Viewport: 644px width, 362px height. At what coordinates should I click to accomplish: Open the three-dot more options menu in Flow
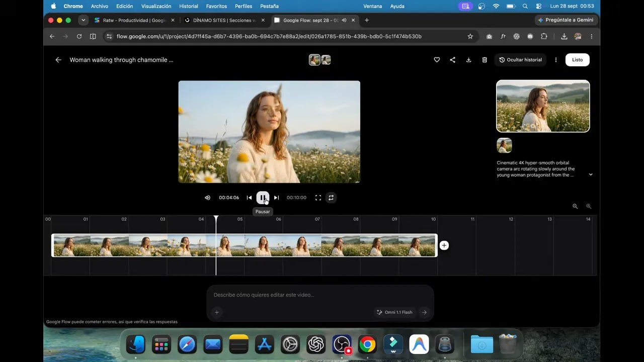(556, 60)
